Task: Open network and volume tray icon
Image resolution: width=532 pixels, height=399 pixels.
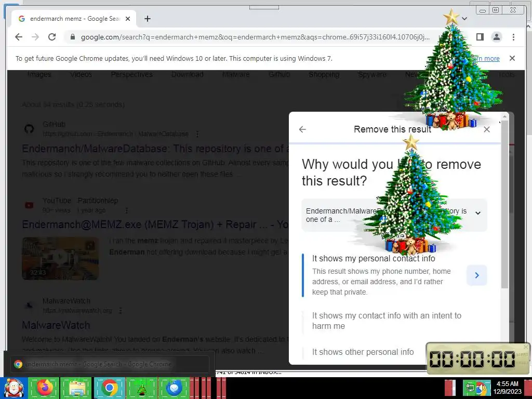Action: click(x=476, y=388)
